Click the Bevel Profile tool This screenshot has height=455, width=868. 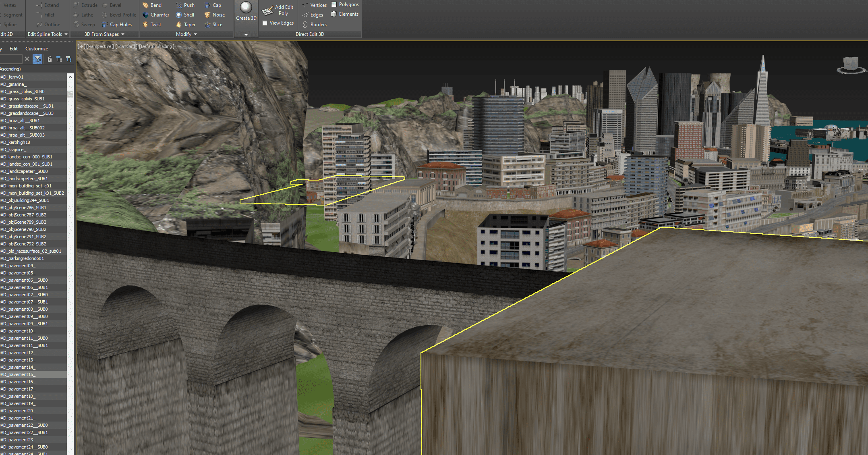[119, 15]
